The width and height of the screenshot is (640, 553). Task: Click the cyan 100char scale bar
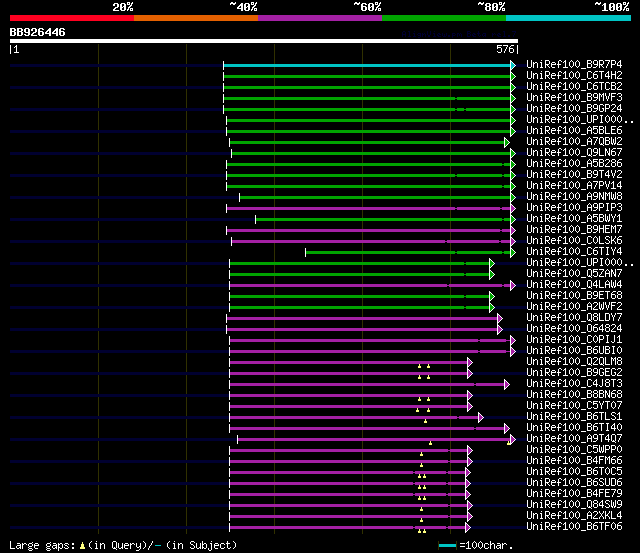click(447, 546)
